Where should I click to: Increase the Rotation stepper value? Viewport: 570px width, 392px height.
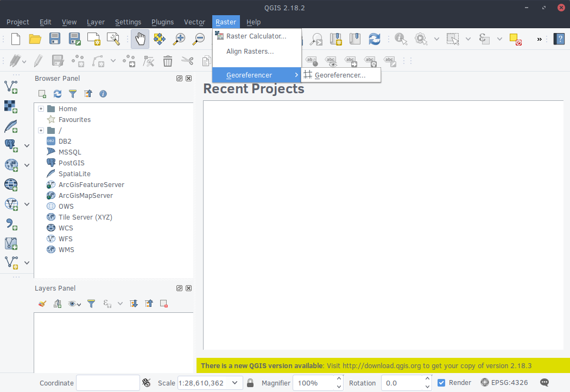(428, 379)
